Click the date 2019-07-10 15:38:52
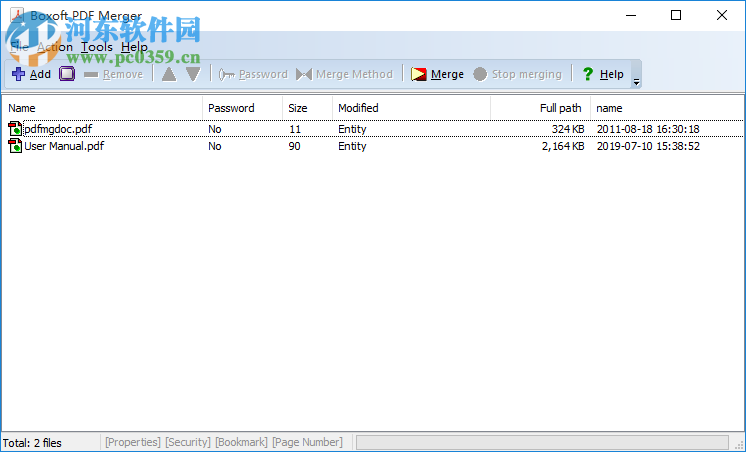 click(648, 146)
